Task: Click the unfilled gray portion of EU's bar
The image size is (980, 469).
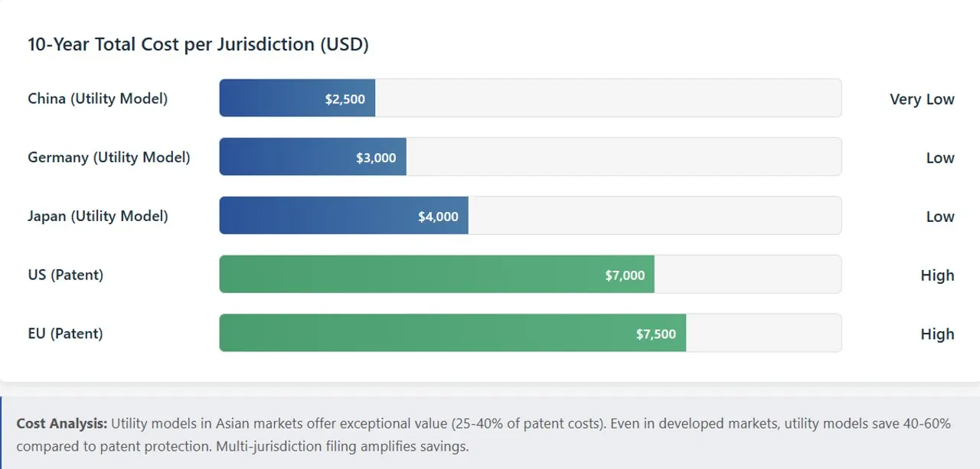Action: (763, 334)
